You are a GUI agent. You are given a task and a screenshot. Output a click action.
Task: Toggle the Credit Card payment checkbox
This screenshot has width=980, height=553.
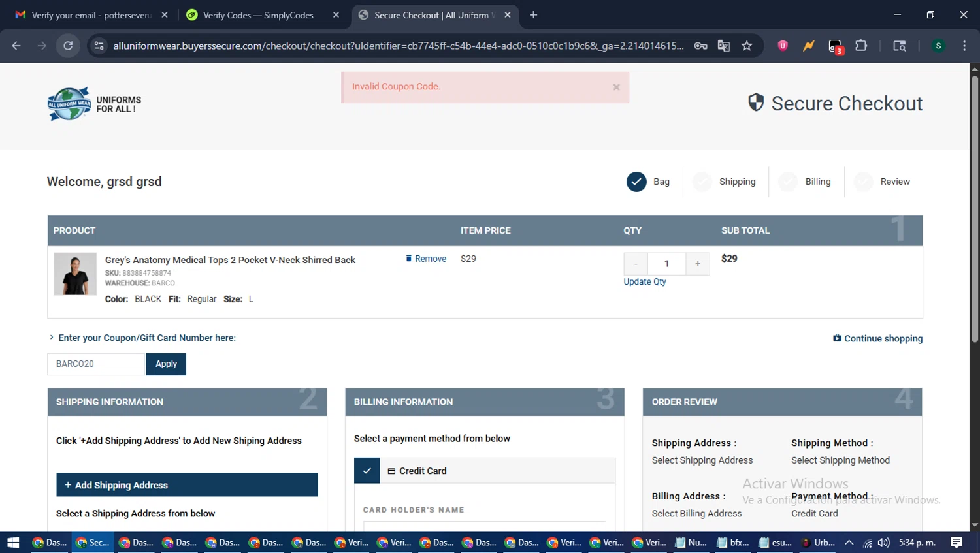click(367, 471)
